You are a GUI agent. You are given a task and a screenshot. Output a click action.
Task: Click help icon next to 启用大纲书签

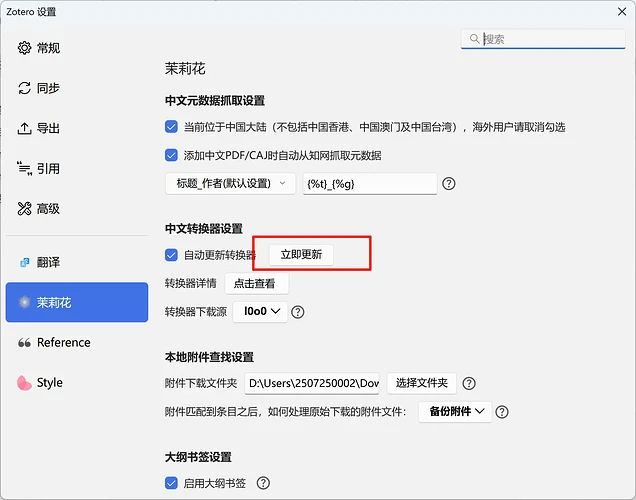(x=263, y=483)
